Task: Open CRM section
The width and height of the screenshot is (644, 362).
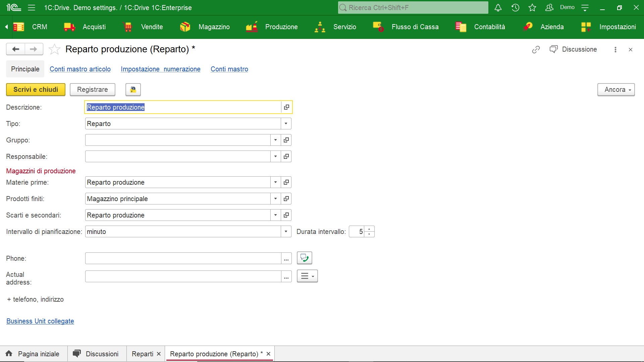Action: tap(30, 27)
